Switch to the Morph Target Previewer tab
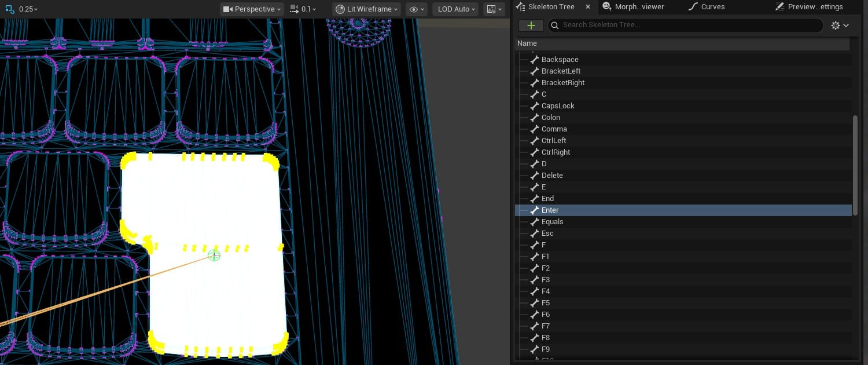Image resolution: width=868 pixels, height=365 pixels. point(634,7)
